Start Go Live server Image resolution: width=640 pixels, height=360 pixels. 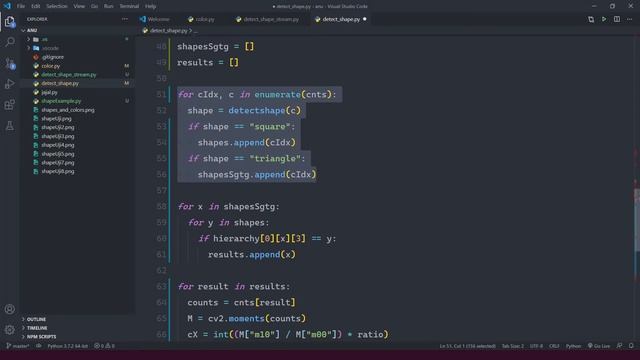598,346
